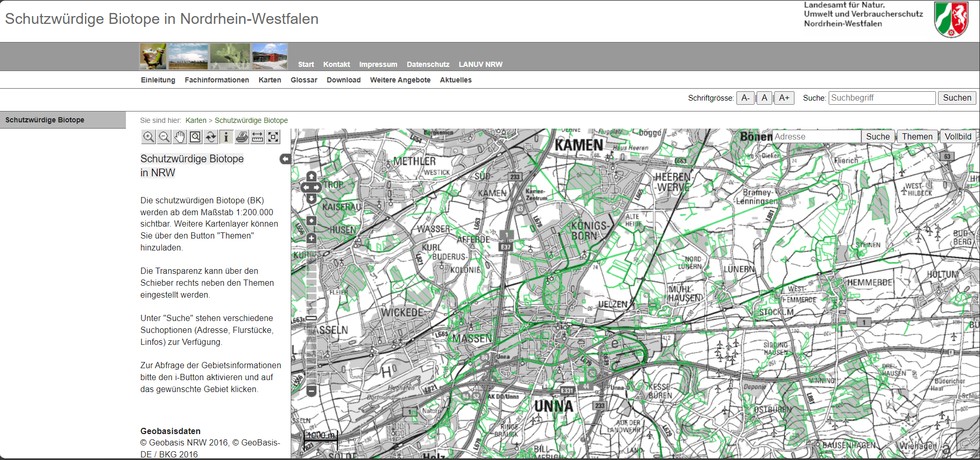Open the Karten menu item
Image resolution: width=980 pixels, height=460 pixels.
coord(269,80)
